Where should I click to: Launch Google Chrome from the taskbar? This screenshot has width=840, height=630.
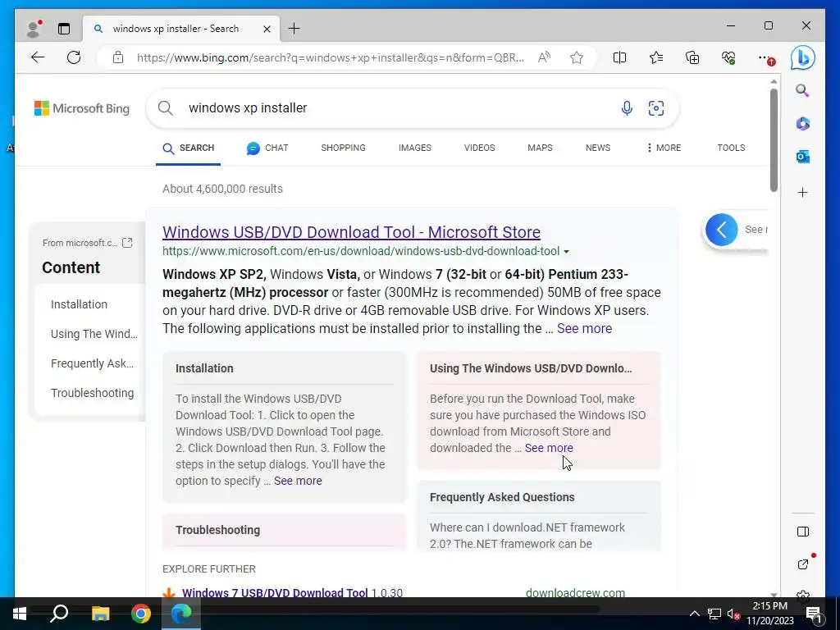[141, 614]
